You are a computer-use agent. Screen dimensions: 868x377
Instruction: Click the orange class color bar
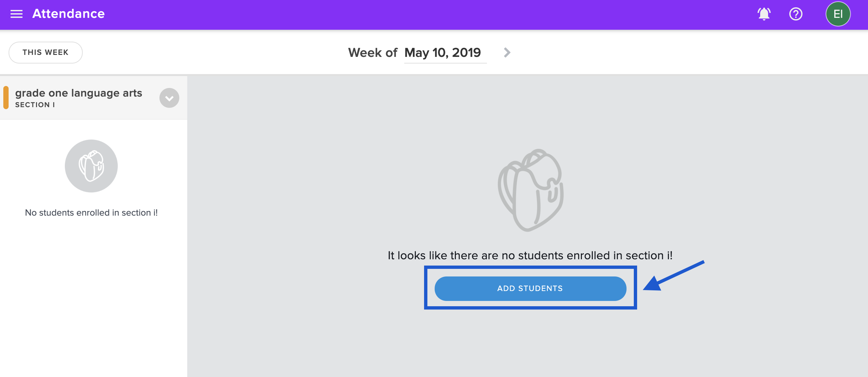pyautogui.click(x=6, y=98)
